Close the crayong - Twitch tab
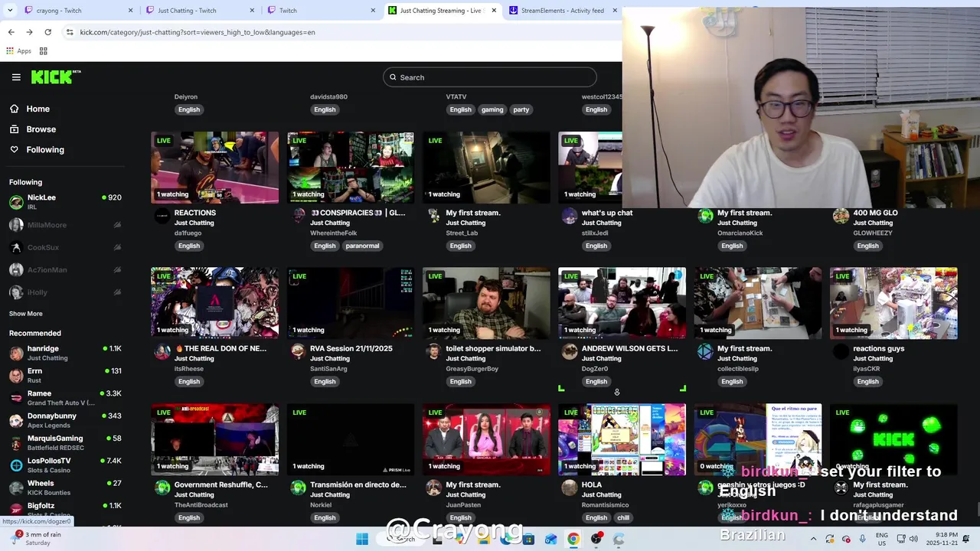 [x=130, y=11]
